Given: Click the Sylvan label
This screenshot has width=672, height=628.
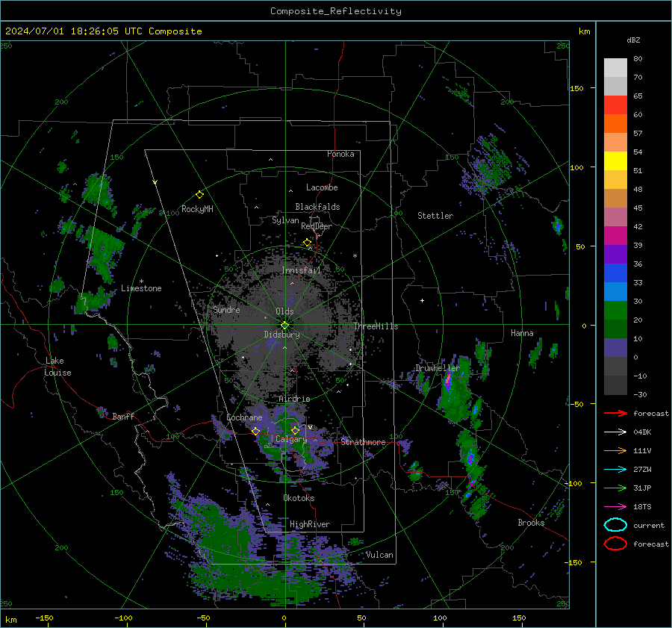Looking at the screenshot, I should point(285,220).
